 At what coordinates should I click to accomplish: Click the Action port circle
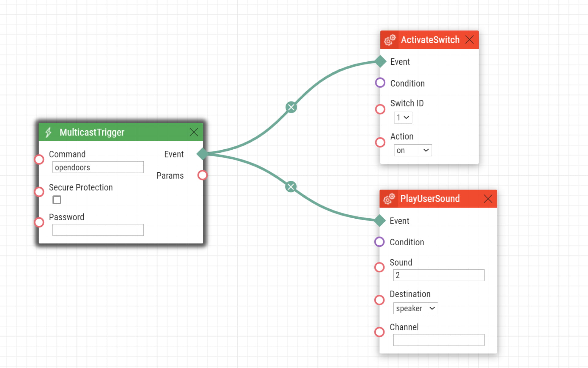point(380,142)
